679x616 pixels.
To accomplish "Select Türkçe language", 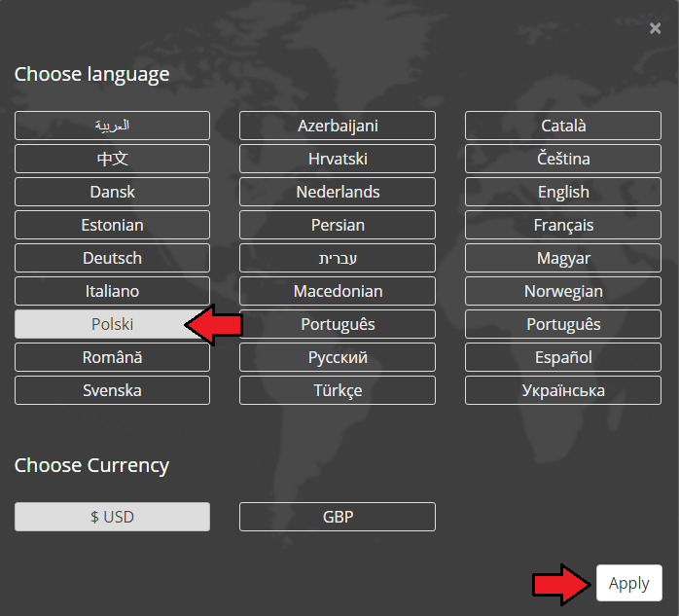I will (x=338, y=390).
